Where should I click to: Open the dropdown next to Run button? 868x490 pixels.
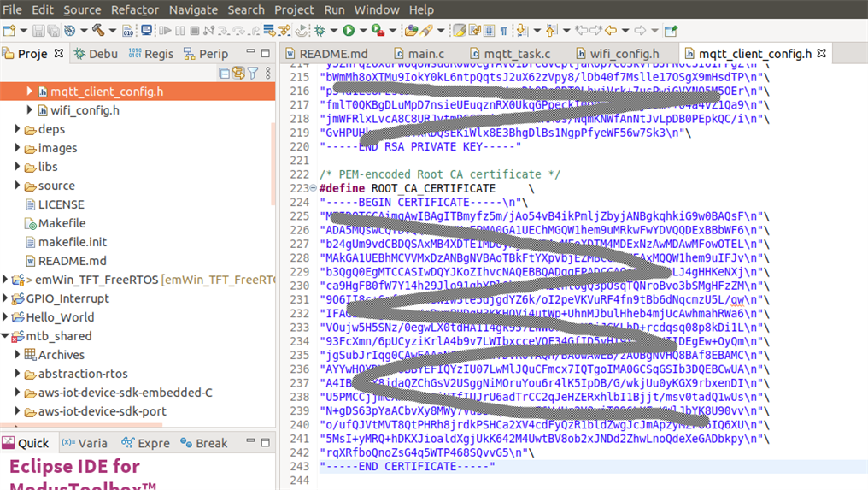click(362, 32)
